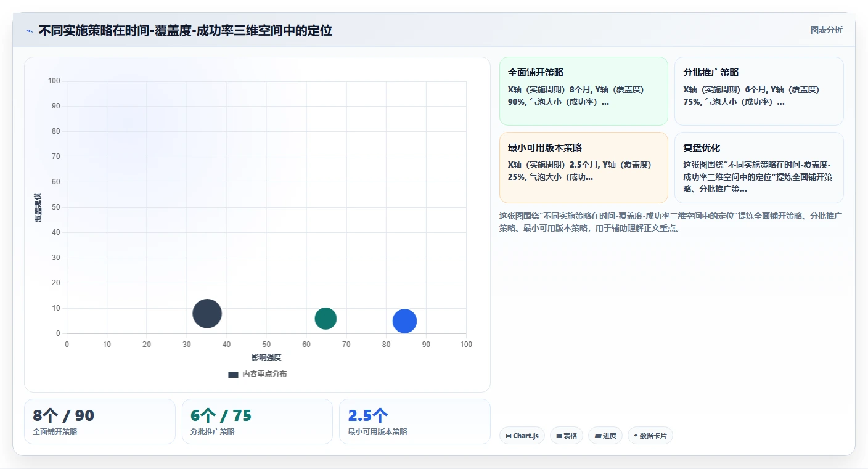The height and width of the screenshot is (469, 868).
Task: Click the chart main title text
Action: (x=186, y=30)
